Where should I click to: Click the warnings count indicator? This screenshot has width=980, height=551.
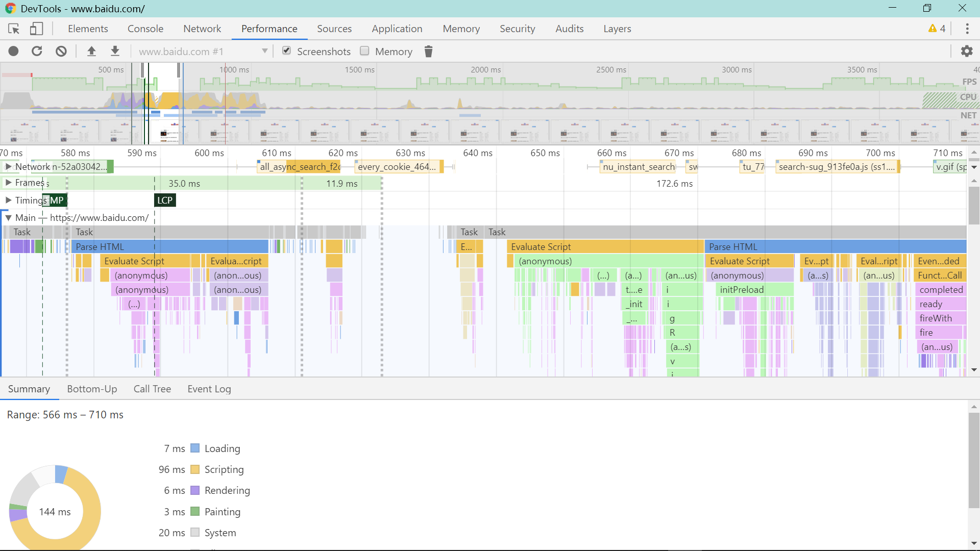937,29
